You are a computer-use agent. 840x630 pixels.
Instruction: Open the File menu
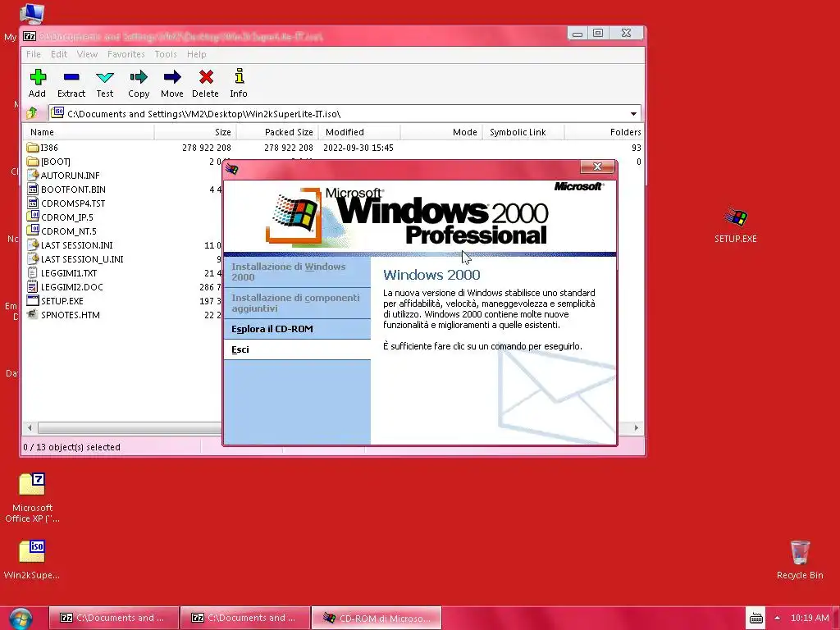click(x=33, y=54)
